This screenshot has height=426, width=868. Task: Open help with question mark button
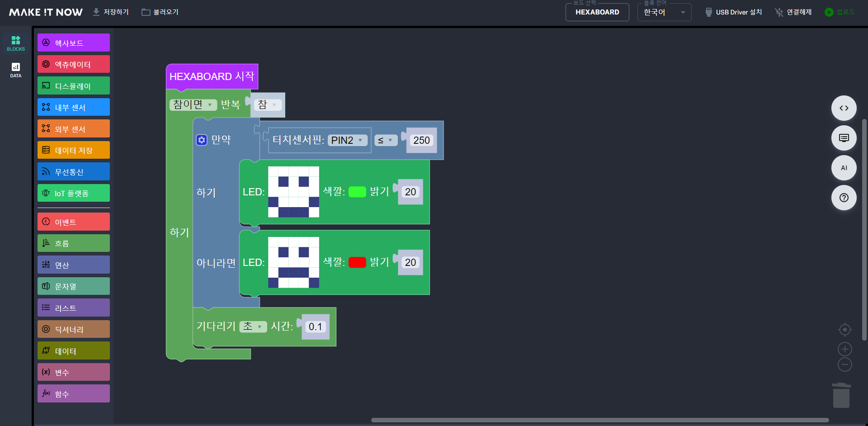[844, 198]
